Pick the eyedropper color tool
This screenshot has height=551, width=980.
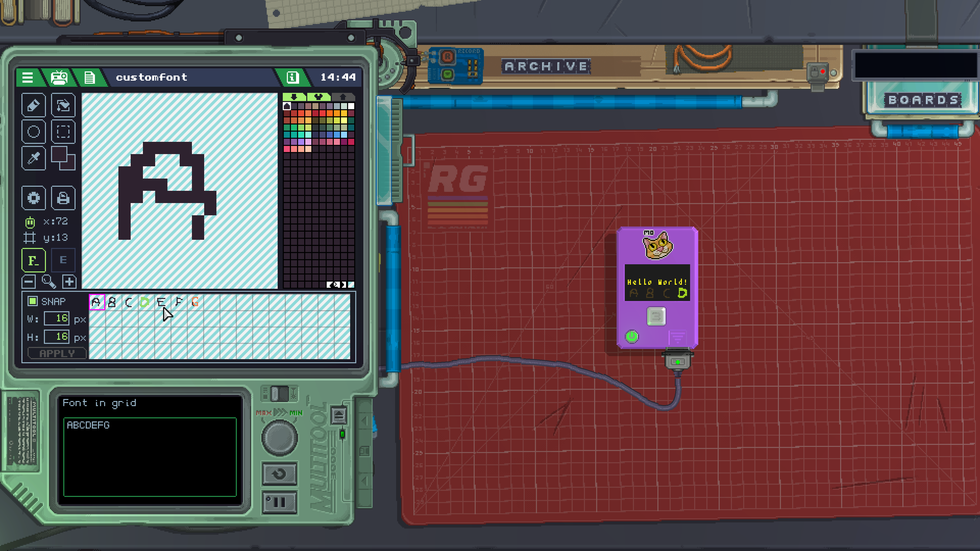coord(33,158)
